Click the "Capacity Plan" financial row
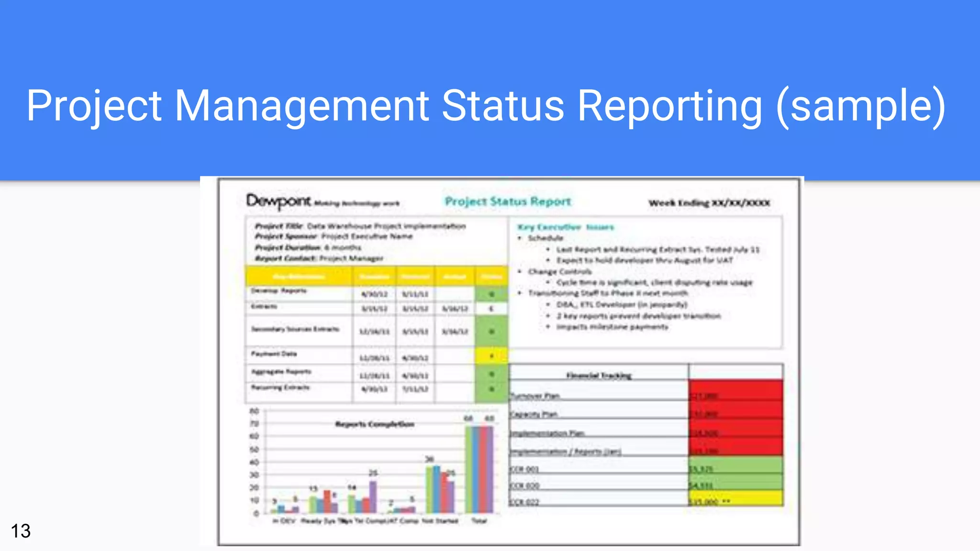This screenshot has height=551, width=980. 646,410
